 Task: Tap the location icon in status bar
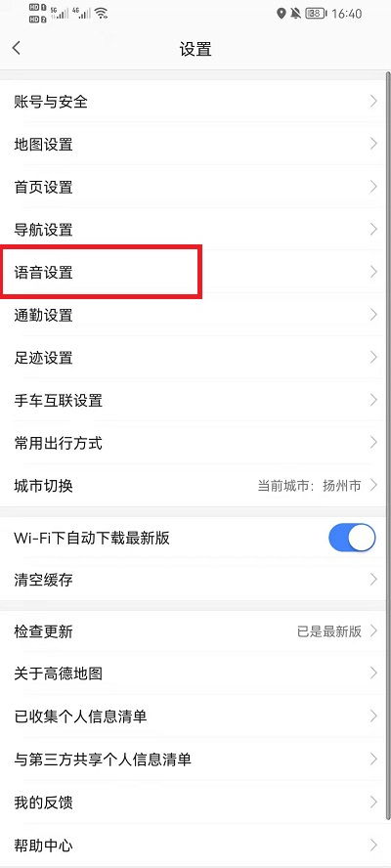point(282,14)
